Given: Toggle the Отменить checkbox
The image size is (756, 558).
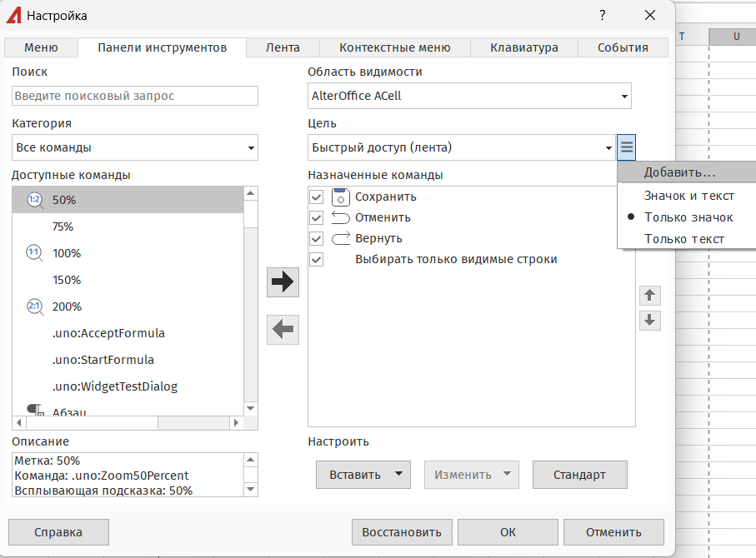Looking at the screenshot, I should [x=316, y=218].
